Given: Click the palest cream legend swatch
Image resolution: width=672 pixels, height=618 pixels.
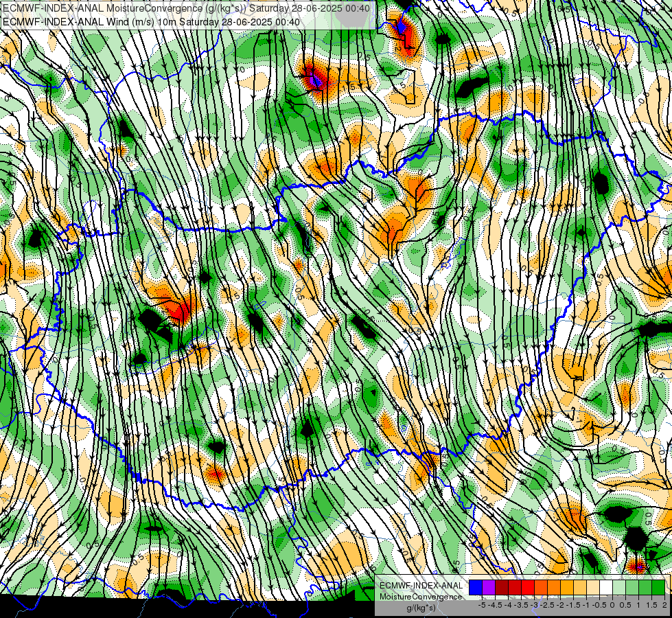Looking at the screenshot, I should [x=593, y=587].
